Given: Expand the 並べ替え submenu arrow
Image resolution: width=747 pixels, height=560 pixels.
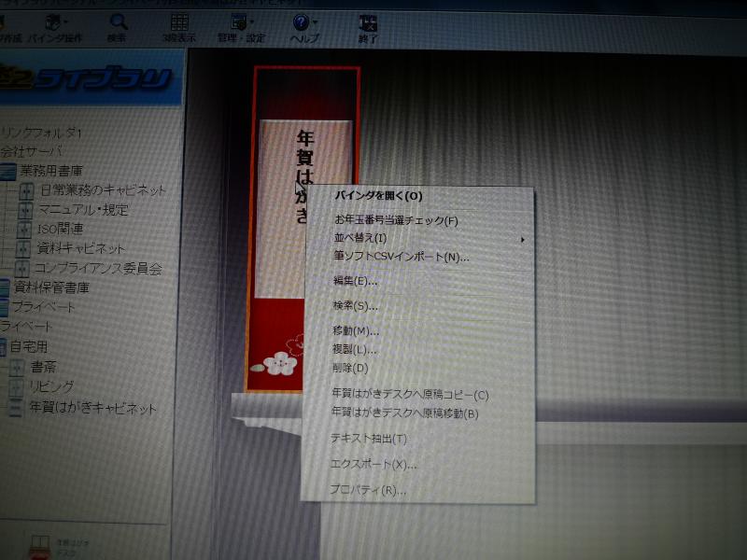Looking at the screenshot, I should (x=525, y=239).
